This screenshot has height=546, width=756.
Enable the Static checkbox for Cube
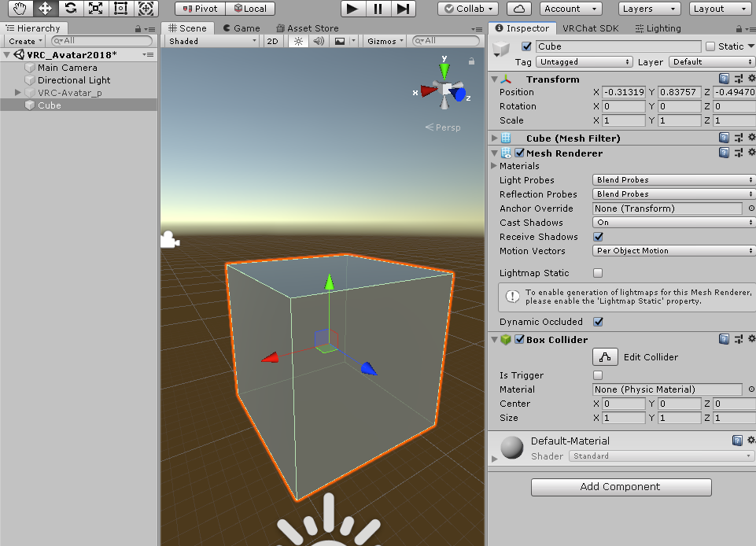coord(710,46)
